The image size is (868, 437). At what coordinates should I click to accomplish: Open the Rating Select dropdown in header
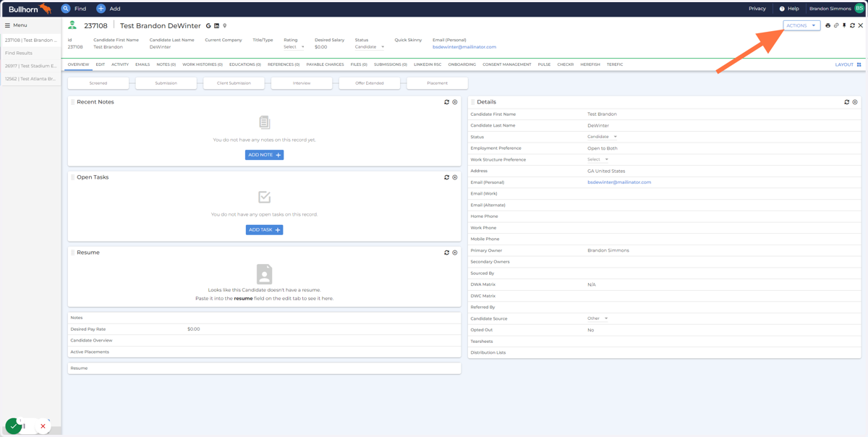point(294,47)
